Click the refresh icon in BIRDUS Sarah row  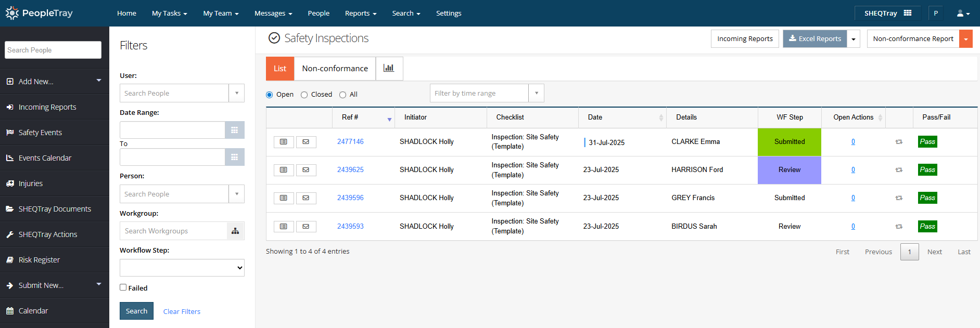[899, 227]
